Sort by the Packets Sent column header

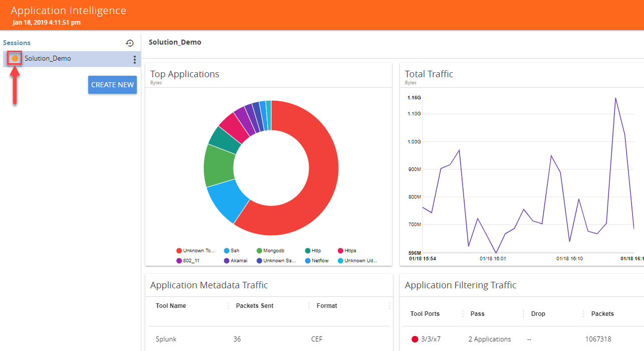(255, 306)
